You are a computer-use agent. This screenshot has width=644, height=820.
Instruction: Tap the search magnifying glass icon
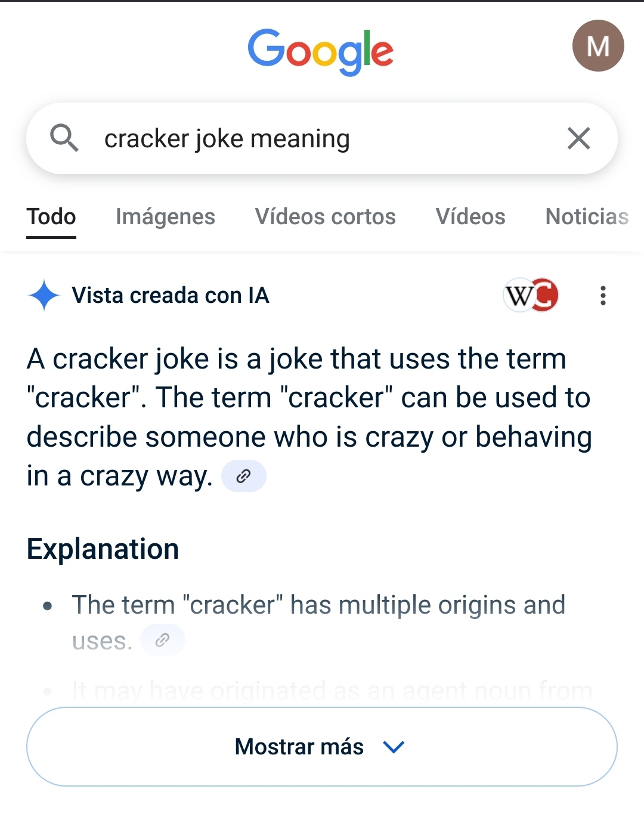64,138
